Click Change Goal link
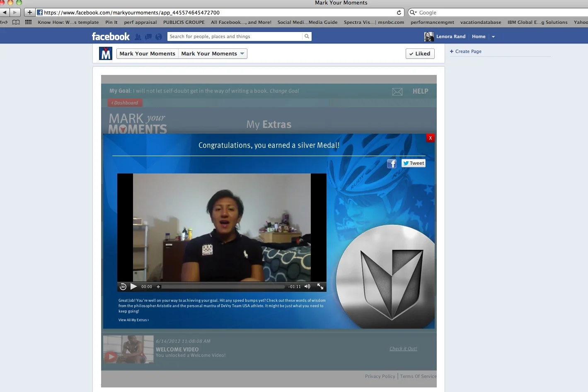This screenshot has width=588, height=392. tap(284, 91)
